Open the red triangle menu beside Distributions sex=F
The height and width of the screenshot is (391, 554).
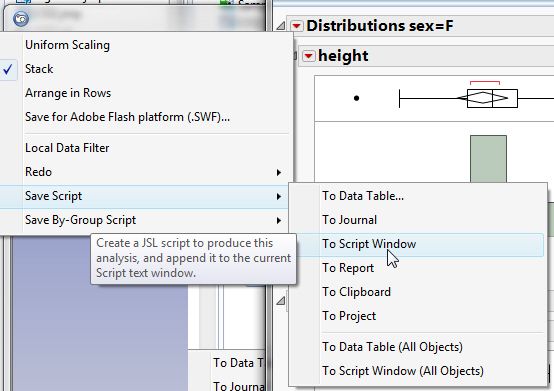[x=297, y=26]
